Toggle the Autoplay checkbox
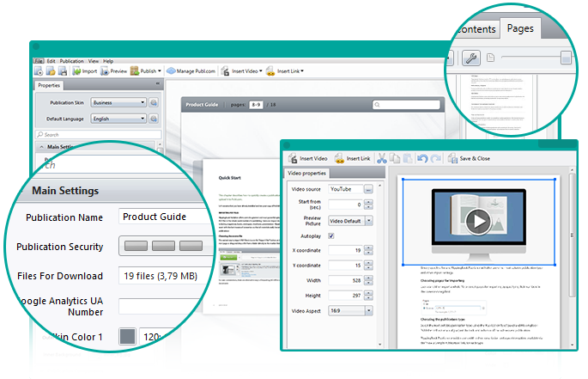Screen dimensions: 588x379 click(x=331, y=235)
